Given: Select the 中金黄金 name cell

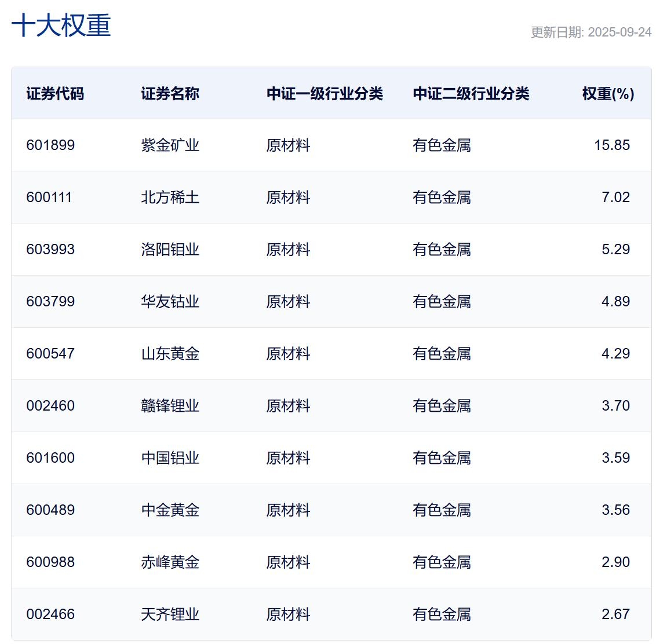Looking at the screenshot, I should pos(170,510).
